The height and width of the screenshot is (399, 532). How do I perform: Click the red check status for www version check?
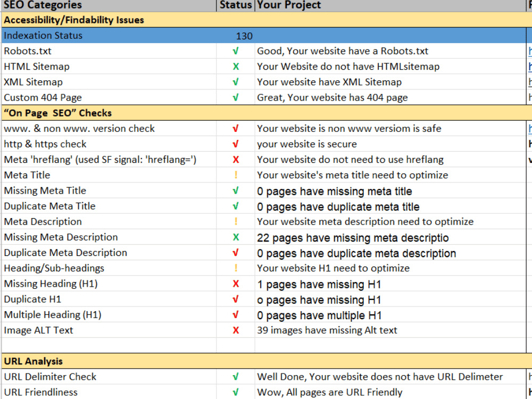[x=236, y=129]
